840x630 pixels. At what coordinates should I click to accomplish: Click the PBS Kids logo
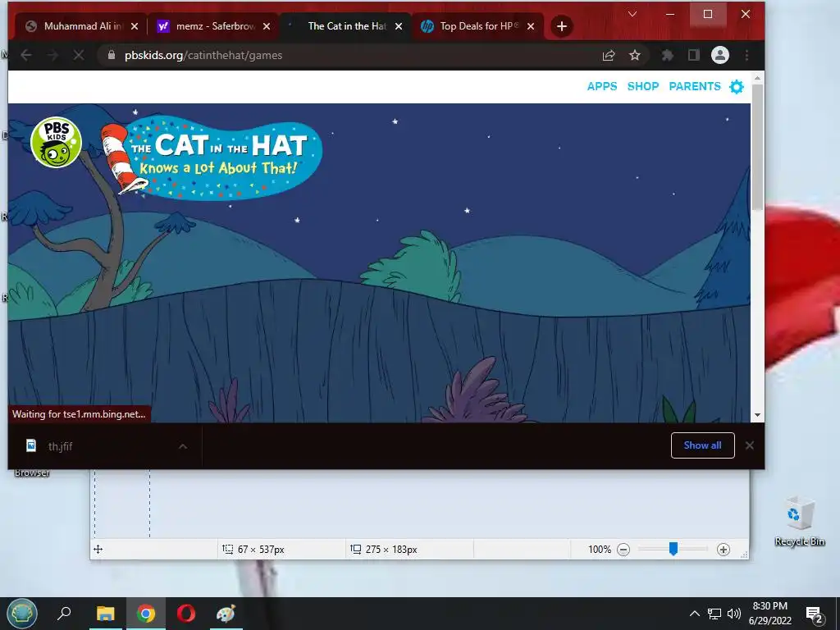(x=57, y=142)
